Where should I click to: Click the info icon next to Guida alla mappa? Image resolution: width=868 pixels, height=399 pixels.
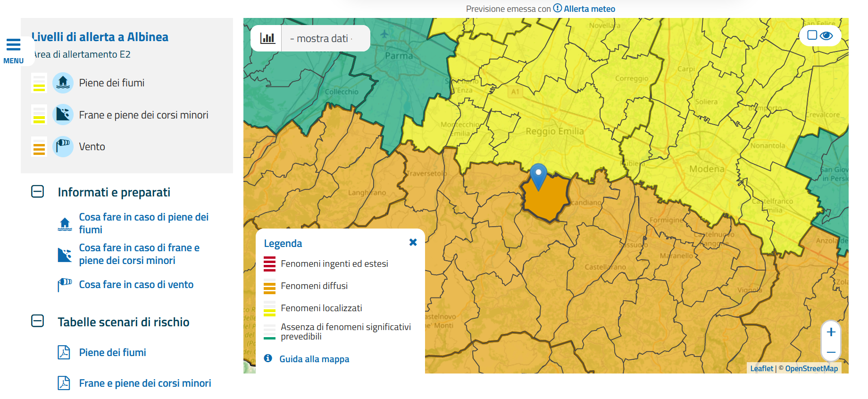point(268,358)
